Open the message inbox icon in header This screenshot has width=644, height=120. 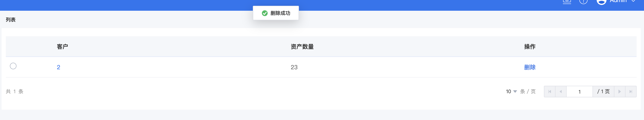[567, 1]
